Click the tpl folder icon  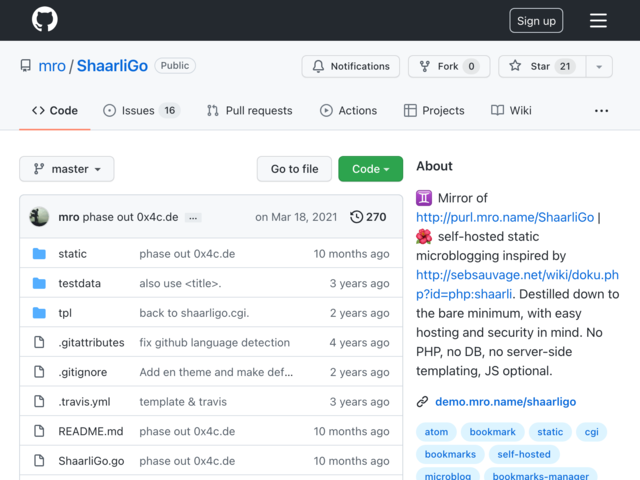click(39, 313)
